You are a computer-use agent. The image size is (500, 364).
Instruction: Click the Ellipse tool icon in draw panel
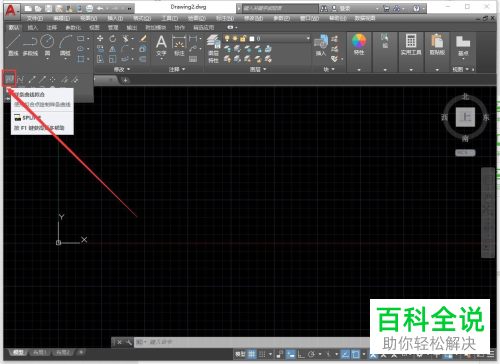81,49
